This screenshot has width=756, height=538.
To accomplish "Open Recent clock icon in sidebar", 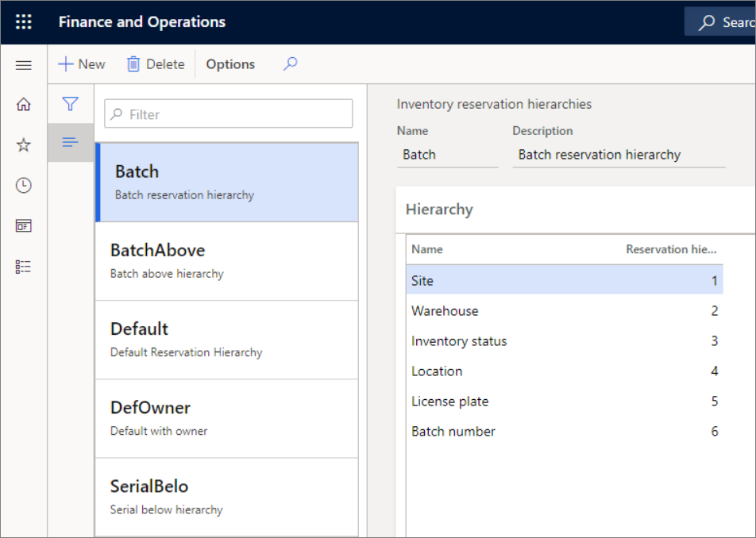I will pos(24,186).
